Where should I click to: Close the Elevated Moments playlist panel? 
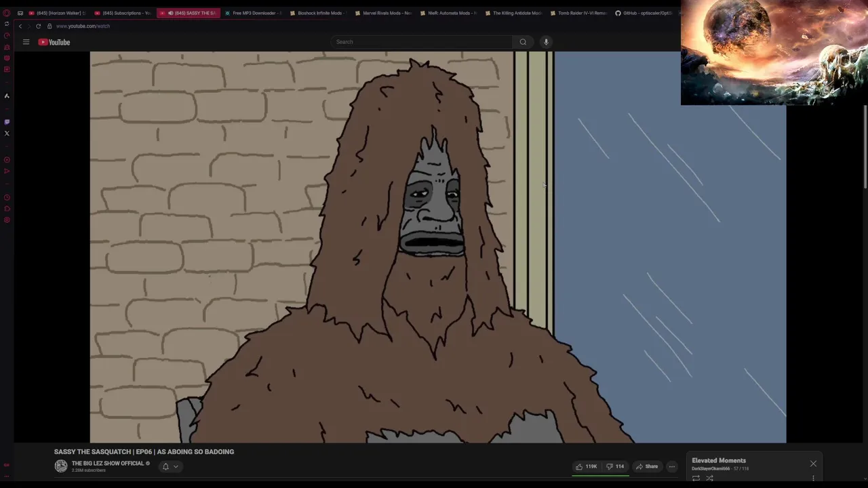[x=813, y=464]
